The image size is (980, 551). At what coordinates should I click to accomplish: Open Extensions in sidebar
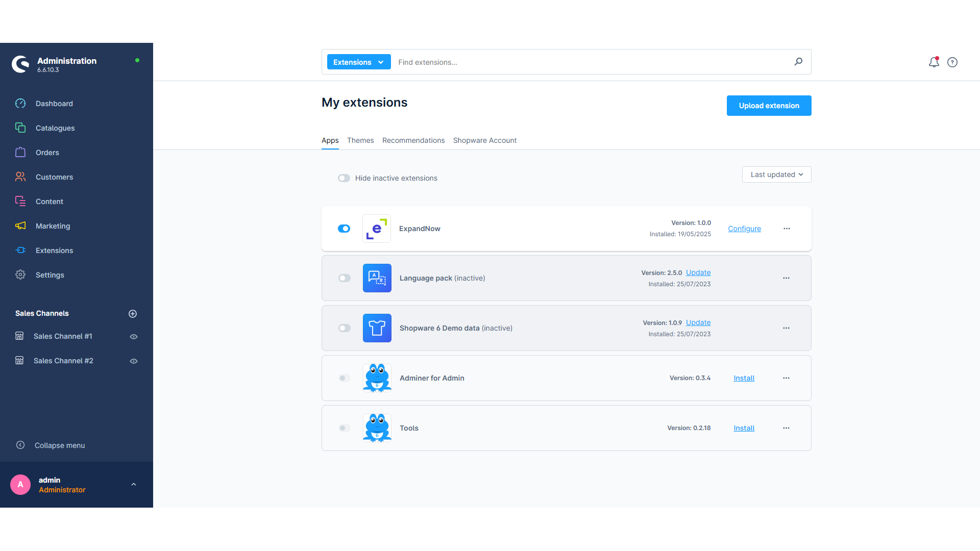point(54,251)
